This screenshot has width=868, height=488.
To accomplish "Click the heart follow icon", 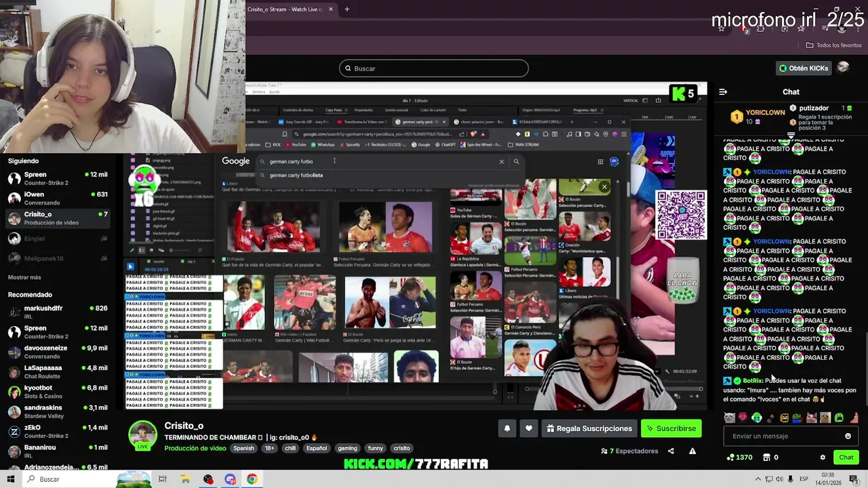I will (529, 428).
